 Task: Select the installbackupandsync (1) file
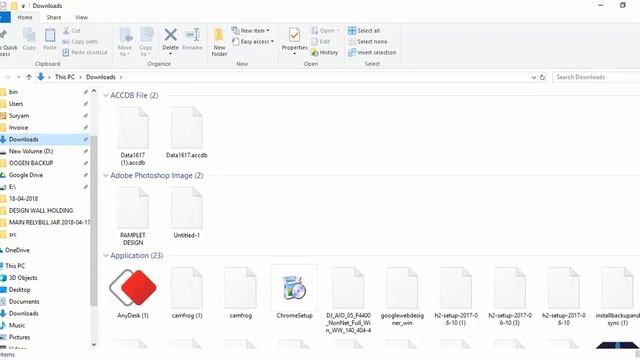[618, 296]
